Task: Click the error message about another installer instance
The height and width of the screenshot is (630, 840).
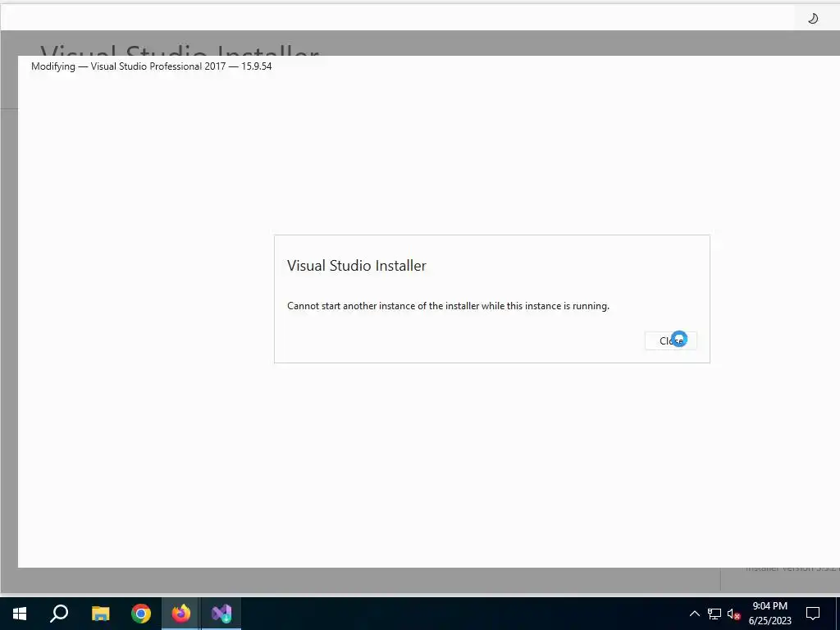Action: [448, 306]
